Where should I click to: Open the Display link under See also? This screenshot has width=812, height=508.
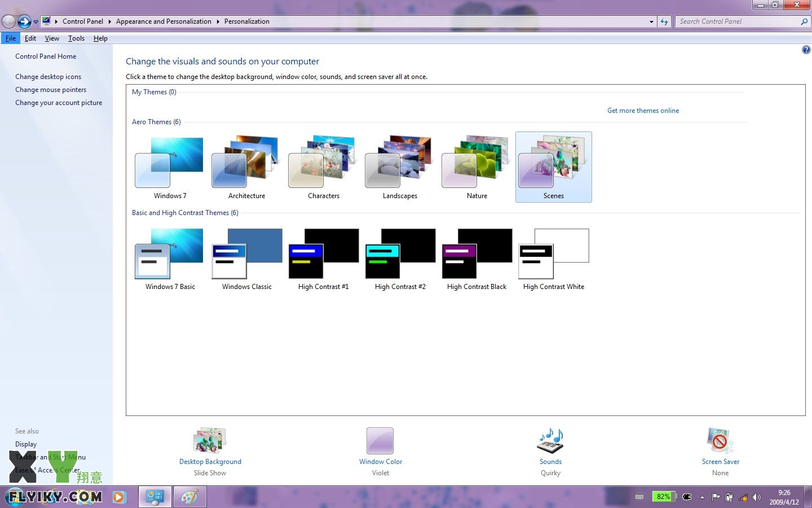[26, 444]
